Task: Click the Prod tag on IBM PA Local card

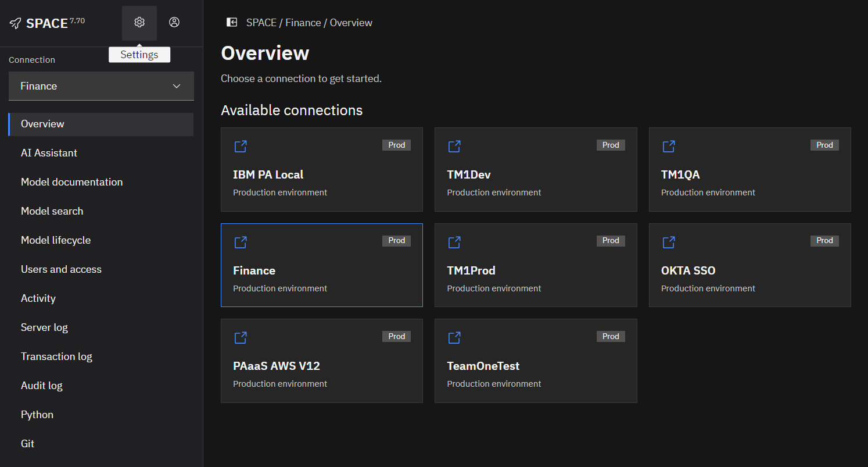Action: [x=396, y=145]
